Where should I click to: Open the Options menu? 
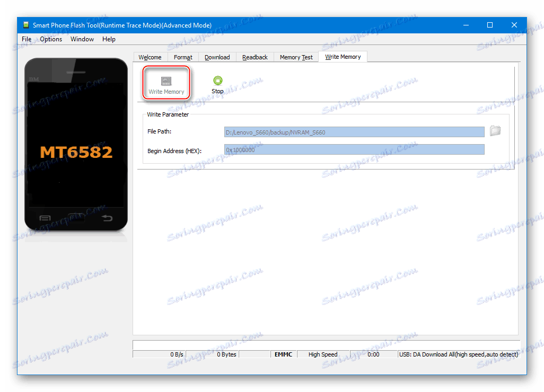(51, 39)
